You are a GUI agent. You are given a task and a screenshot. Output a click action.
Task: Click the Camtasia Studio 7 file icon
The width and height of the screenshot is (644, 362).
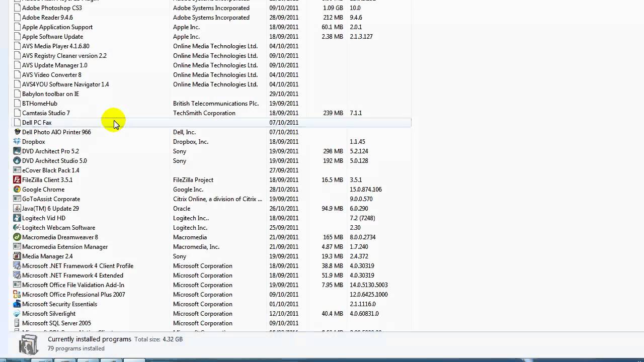pos(17,113)
